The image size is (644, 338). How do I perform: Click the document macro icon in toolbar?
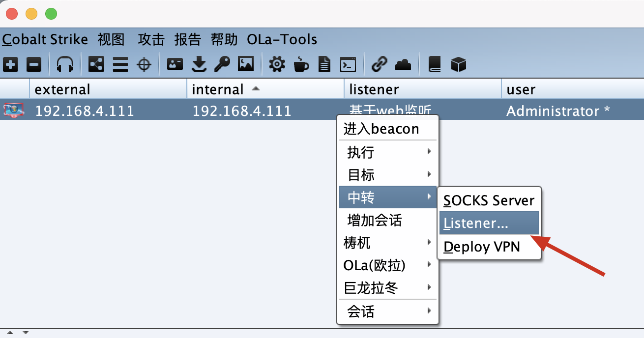(x=324, y=64)
